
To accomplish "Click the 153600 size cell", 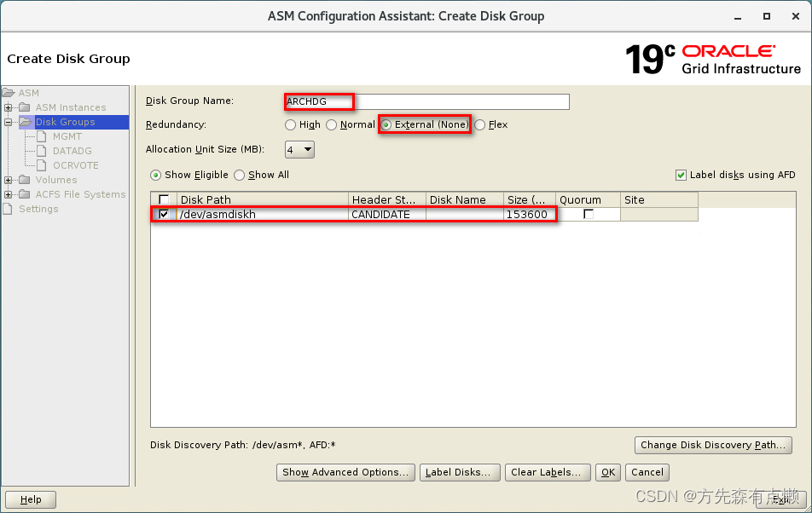I will pyautogui.click(x=529, y=214).
